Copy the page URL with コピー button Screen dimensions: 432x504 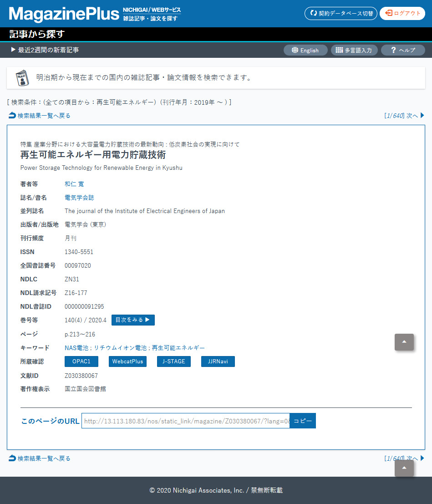coord(303,421)
